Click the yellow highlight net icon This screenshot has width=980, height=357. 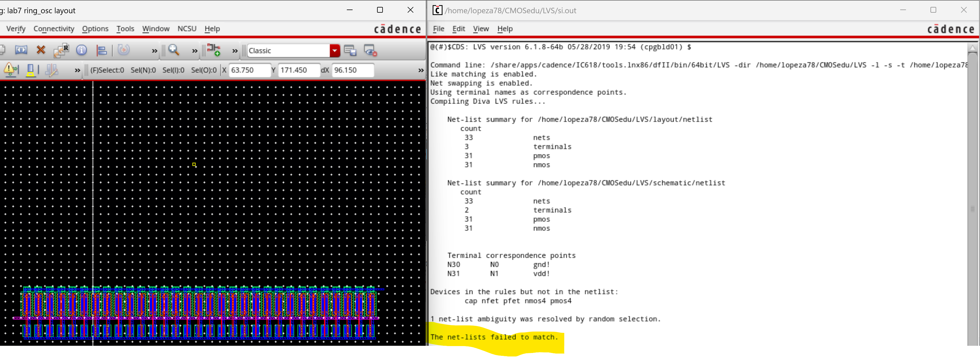31,70
